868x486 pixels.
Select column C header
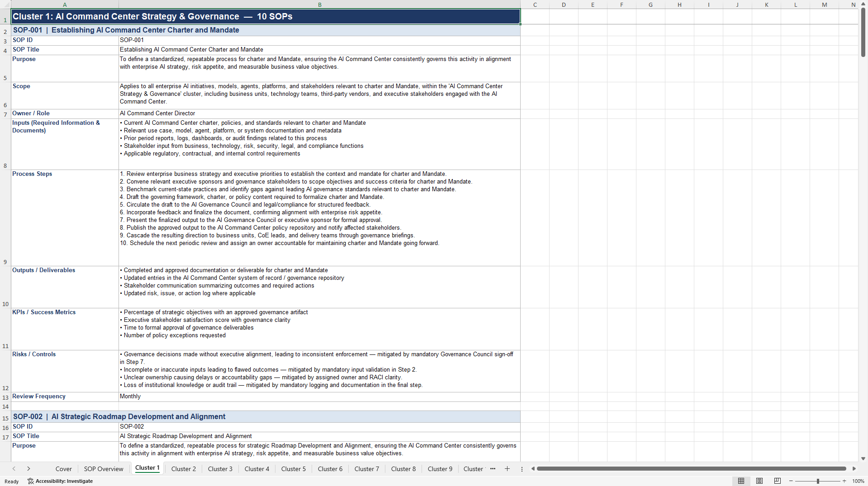tap(535, 5)
